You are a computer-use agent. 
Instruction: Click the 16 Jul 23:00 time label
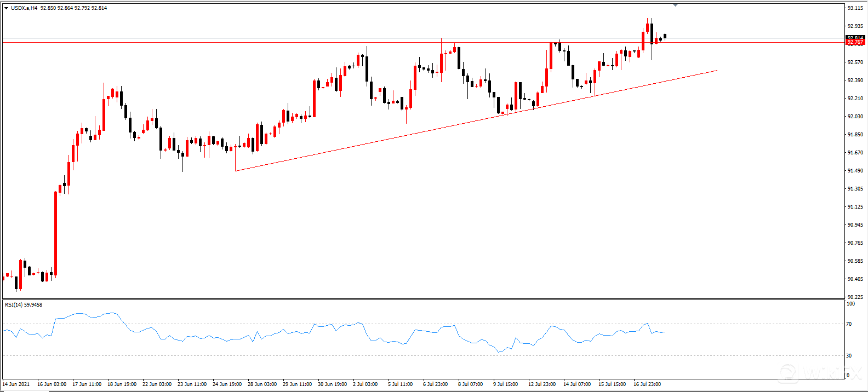click(647, 384)
